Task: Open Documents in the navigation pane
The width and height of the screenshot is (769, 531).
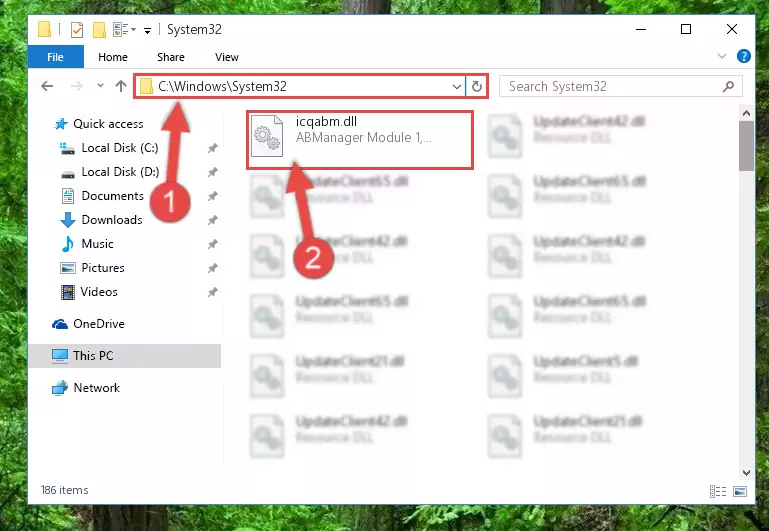Action: [x=112, y=196]
